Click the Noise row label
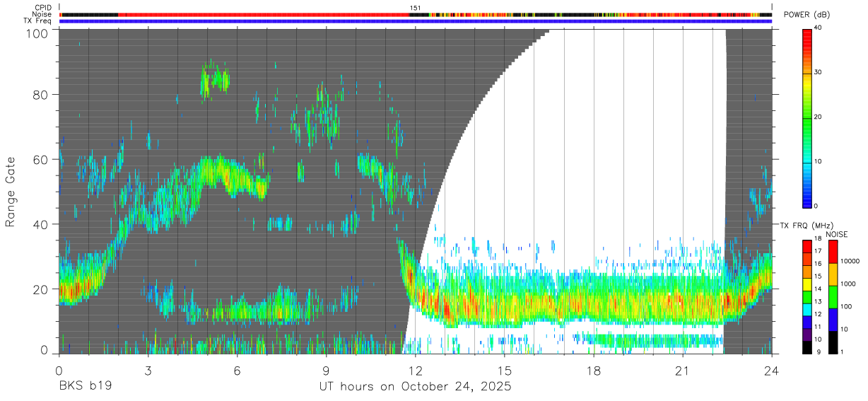Screen dimensions: 868x401 [x=42, y=14]
